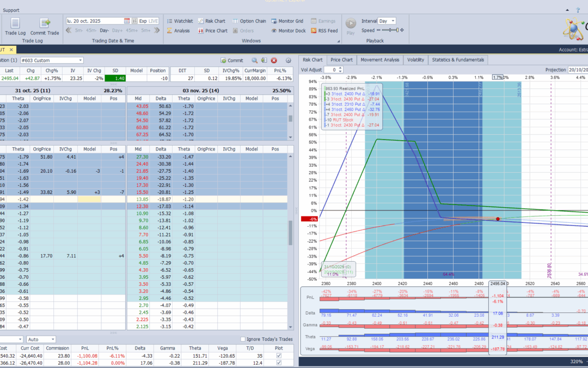Viewport: 588px width, 368px height.
Task: Adjust the playback Speed slider
Action: (x=390, y=30)
